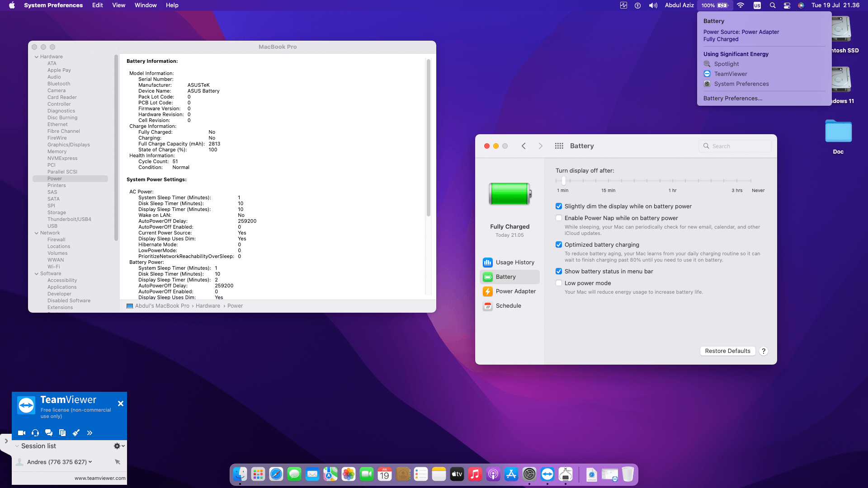The image size is (868, 488).
Task: Open the Window menu
Action: tap(146, 5)
